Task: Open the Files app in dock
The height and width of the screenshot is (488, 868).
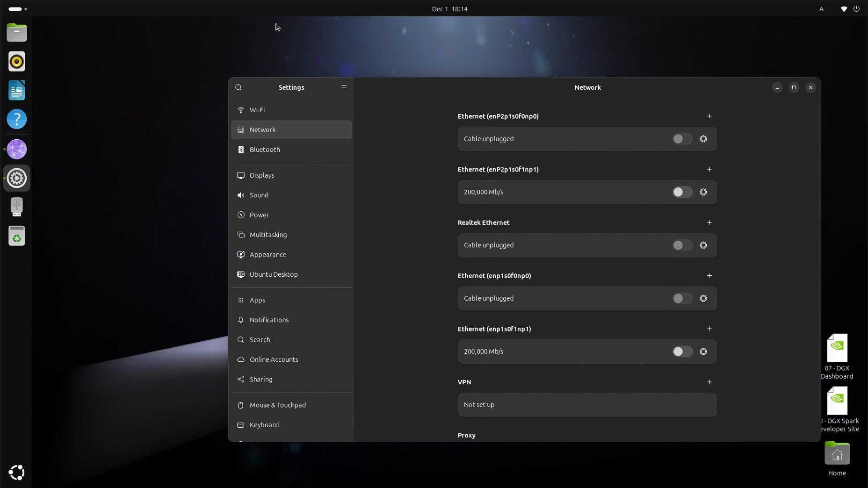Action: pyautogui.click(x=17, y=33)
